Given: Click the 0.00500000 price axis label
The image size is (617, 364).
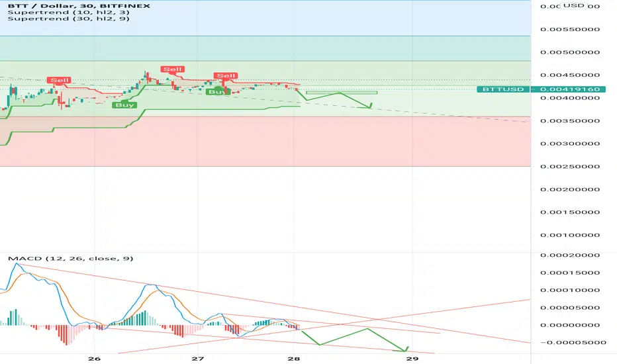Looking at the screenshot, I should point(570,52).
